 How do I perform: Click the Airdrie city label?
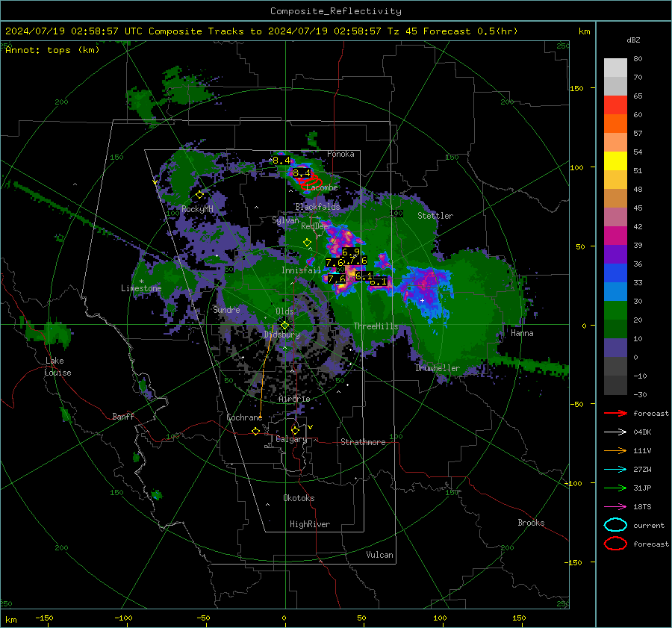coord(294,399)
